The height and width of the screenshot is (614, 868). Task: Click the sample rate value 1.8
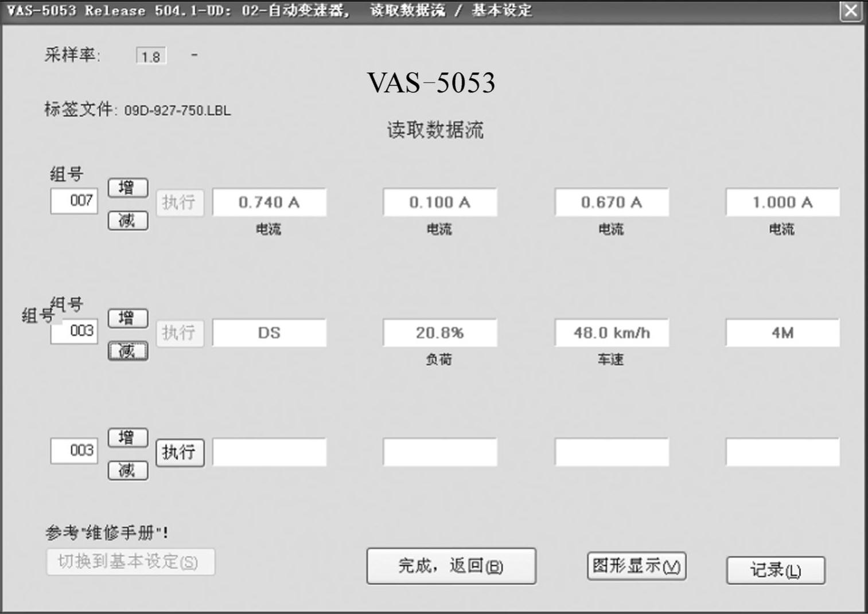coord(151,56)
